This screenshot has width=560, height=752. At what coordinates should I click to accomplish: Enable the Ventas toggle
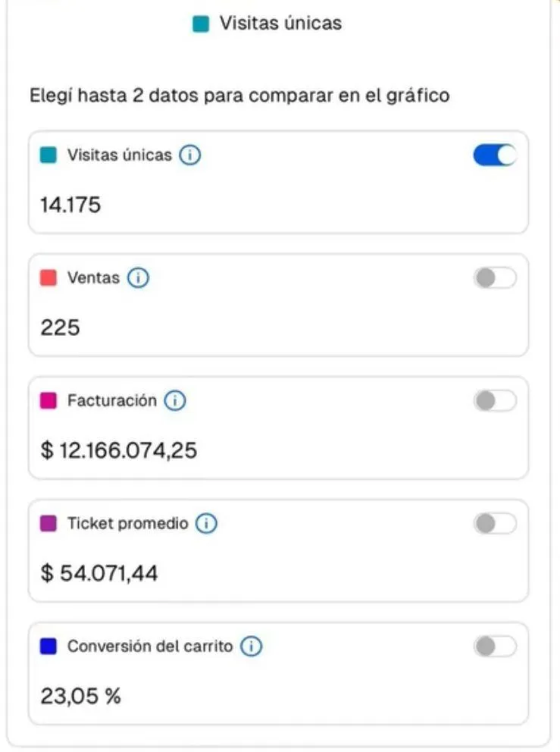pyautogui.click(x=495, y=278)
